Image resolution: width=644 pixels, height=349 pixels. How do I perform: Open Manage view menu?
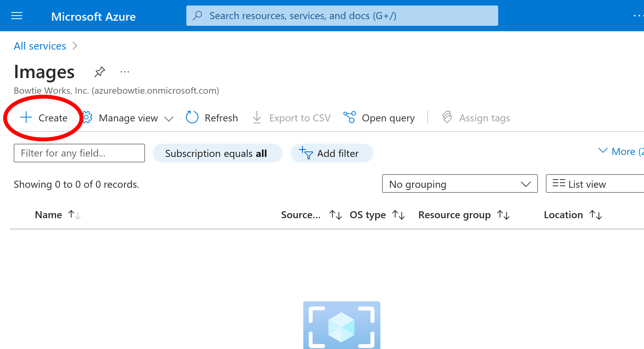128,118
